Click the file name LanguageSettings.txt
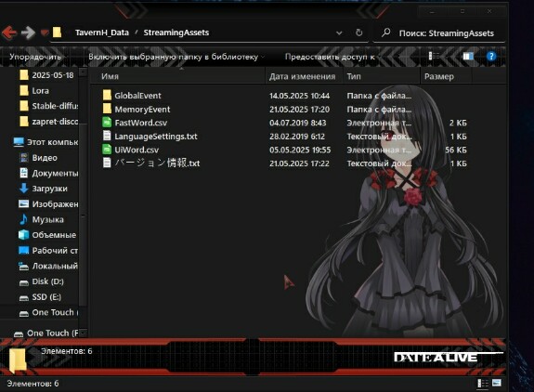 tap(156, 137)
